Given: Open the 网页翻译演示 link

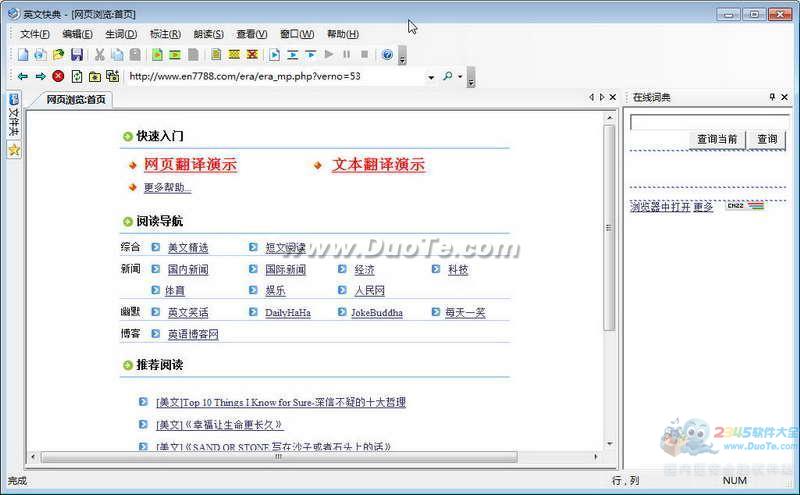Looking at the screenshot, I should [x=190, y=165].
